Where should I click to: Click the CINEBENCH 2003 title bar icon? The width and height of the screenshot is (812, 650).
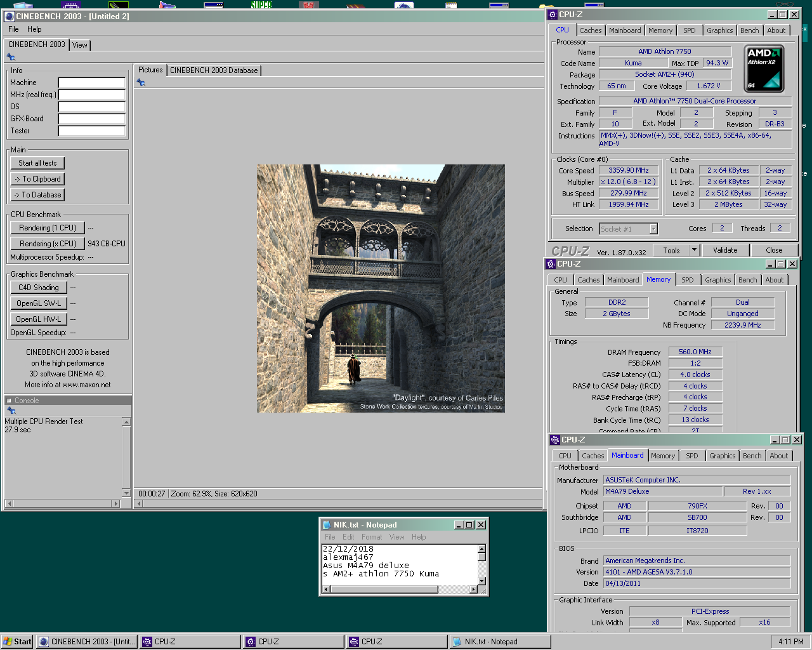[10, 17]
